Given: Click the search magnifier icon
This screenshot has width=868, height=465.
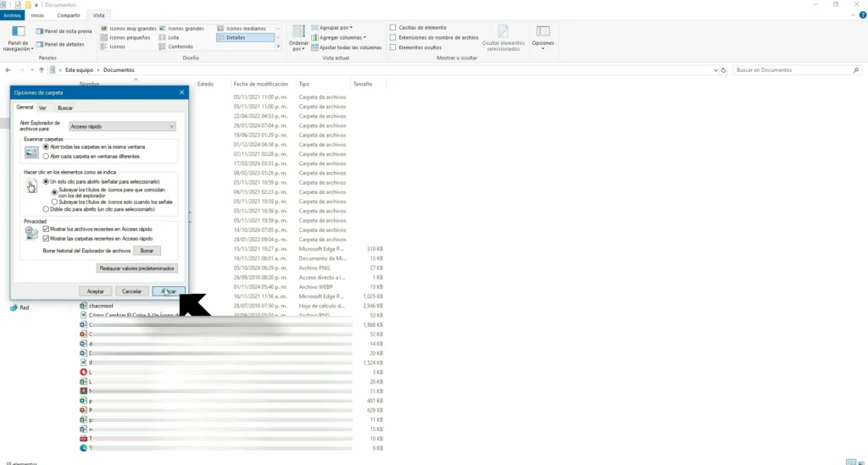Looking at the screenshot, I should [x=856, y=70].
